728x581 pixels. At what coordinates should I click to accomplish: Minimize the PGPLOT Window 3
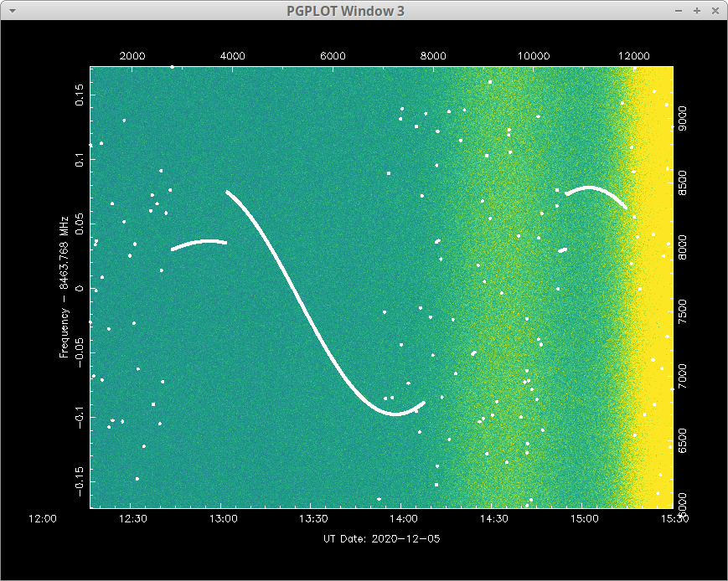tap(679, 11)
